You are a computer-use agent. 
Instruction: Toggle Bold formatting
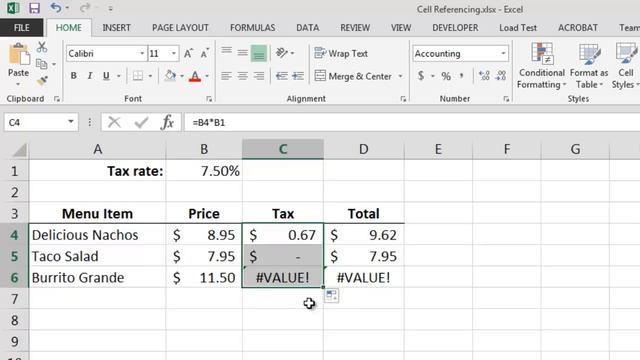[x=73, y=76]
